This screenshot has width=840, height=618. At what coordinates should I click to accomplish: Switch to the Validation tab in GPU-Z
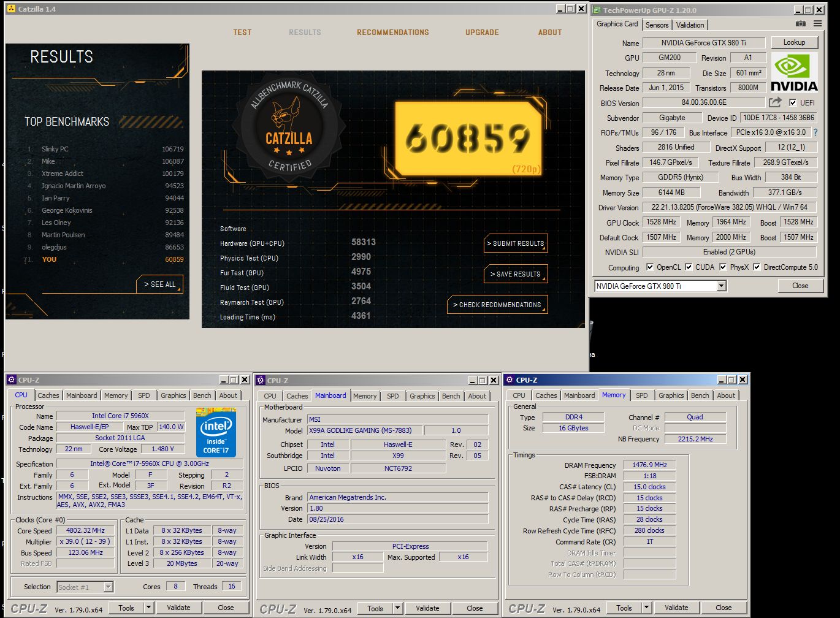tap(690, 25)
